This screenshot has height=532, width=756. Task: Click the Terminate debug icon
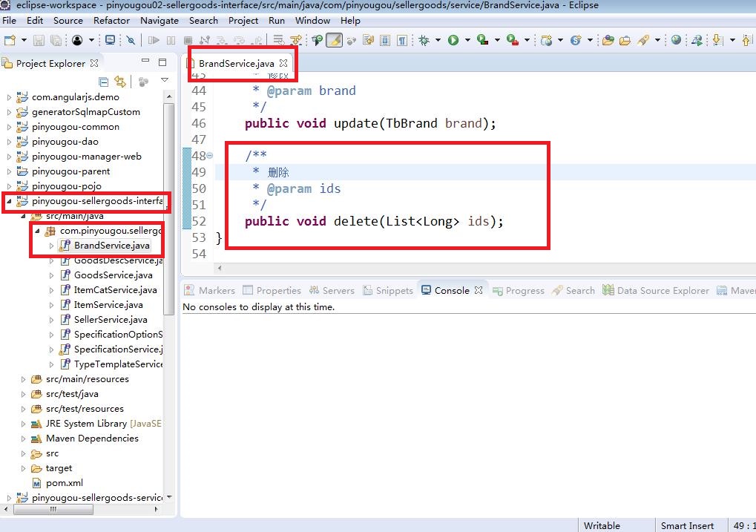(188, 41)
